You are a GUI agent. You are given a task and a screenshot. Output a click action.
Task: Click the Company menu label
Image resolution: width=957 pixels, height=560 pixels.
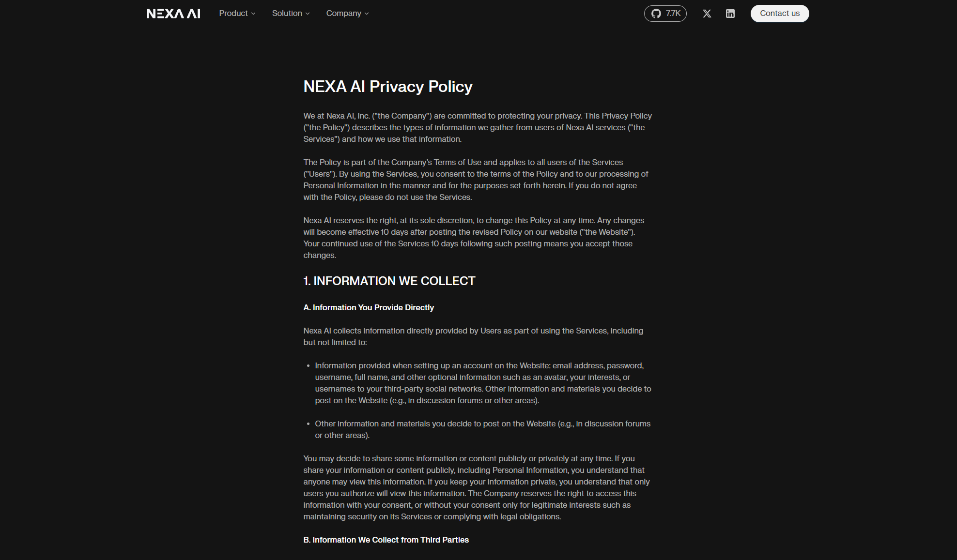[x=343, y=14]
